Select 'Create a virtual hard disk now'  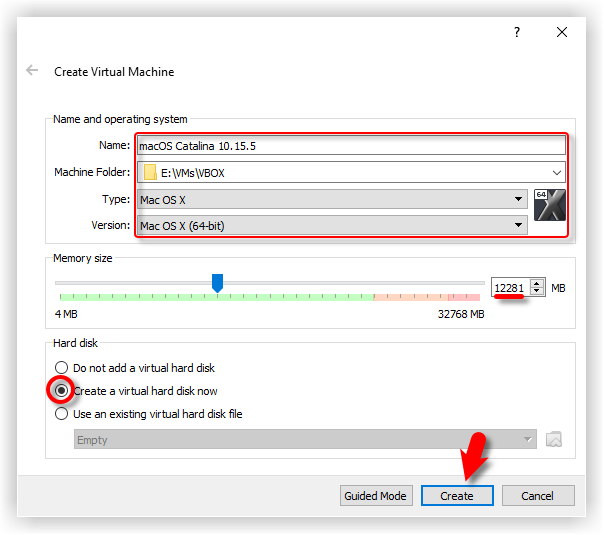[62, 391]
